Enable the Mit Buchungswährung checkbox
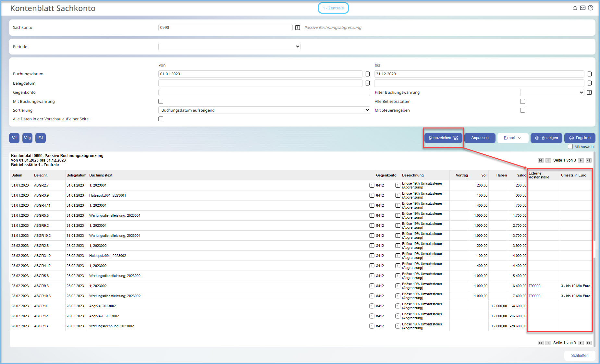 tap(161, 102)
